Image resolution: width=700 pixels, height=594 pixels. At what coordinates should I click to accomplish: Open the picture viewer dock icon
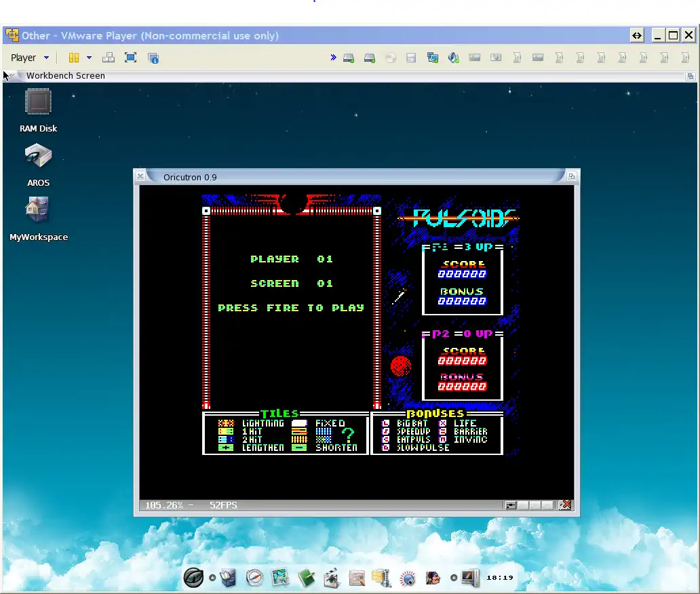coord(280,578)
